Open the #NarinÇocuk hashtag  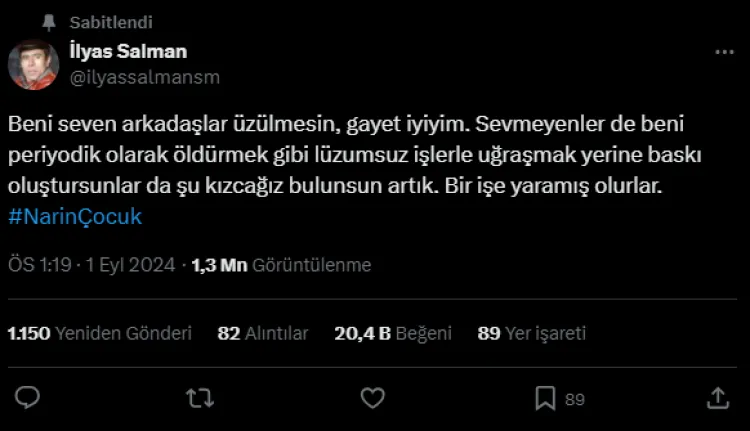pos(75,217)
